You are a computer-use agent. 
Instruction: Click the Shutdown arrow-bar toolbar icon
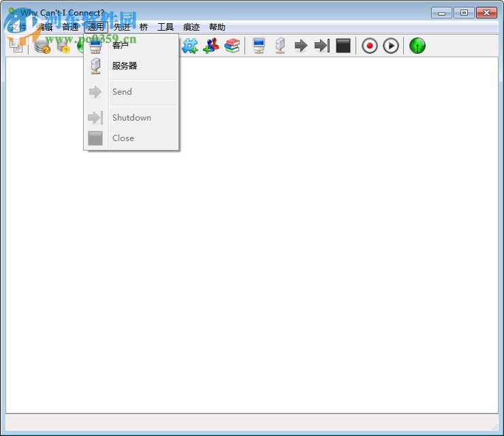click(322, 46)
